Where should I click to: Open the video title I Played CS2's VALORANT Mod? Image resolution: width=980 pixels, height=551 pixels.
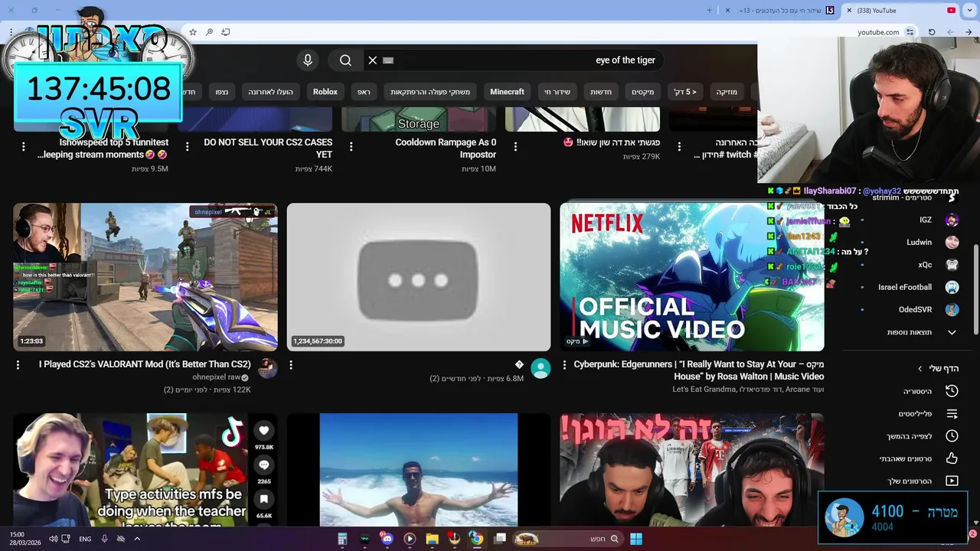tap(145, 364)
